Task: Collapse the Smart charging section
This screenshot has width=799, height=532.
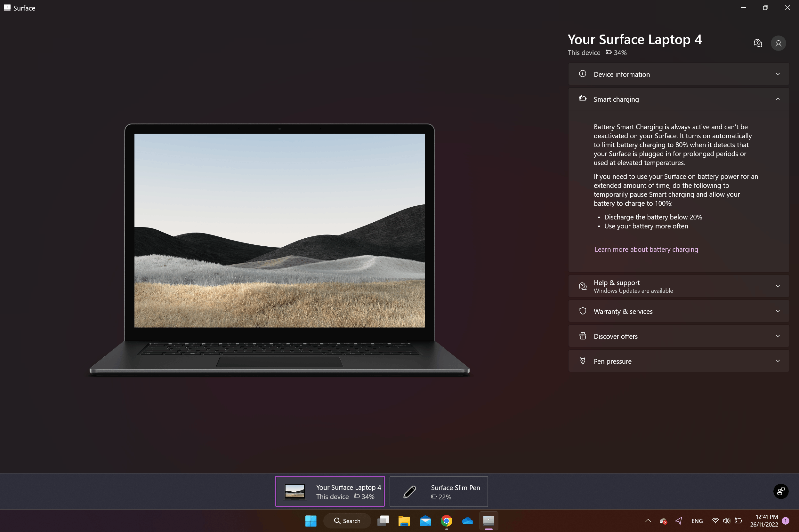Action: [678, 99]
